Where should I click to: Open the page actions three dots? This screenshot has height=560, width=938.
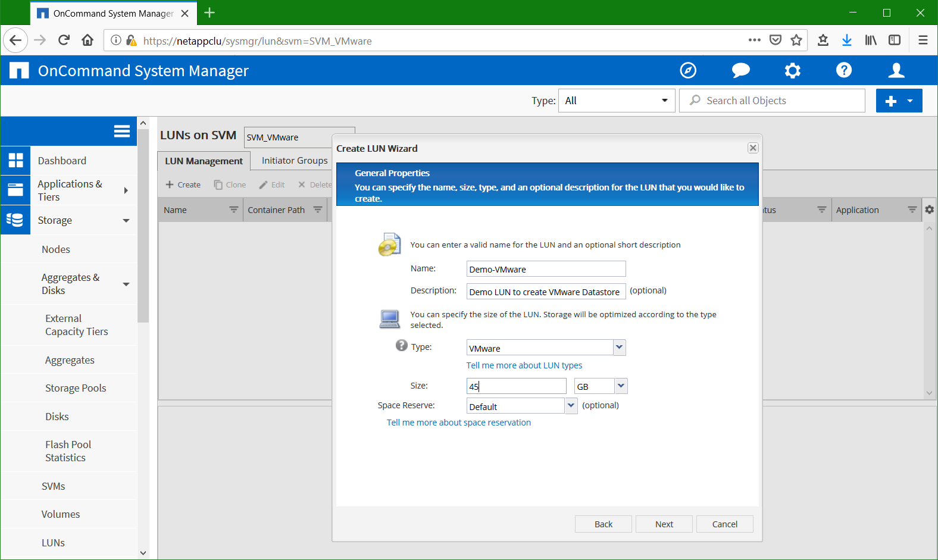[755, 40]
